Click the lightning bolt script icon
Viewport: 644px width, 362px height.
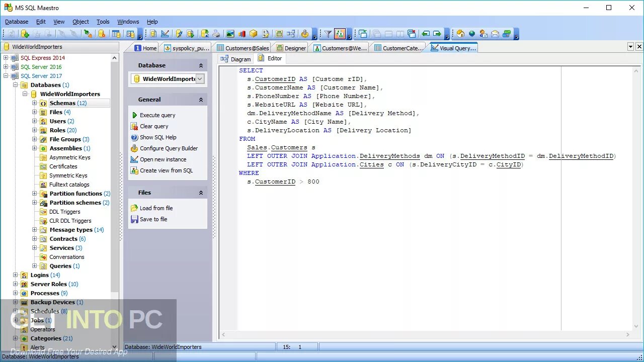coord(179,34)
